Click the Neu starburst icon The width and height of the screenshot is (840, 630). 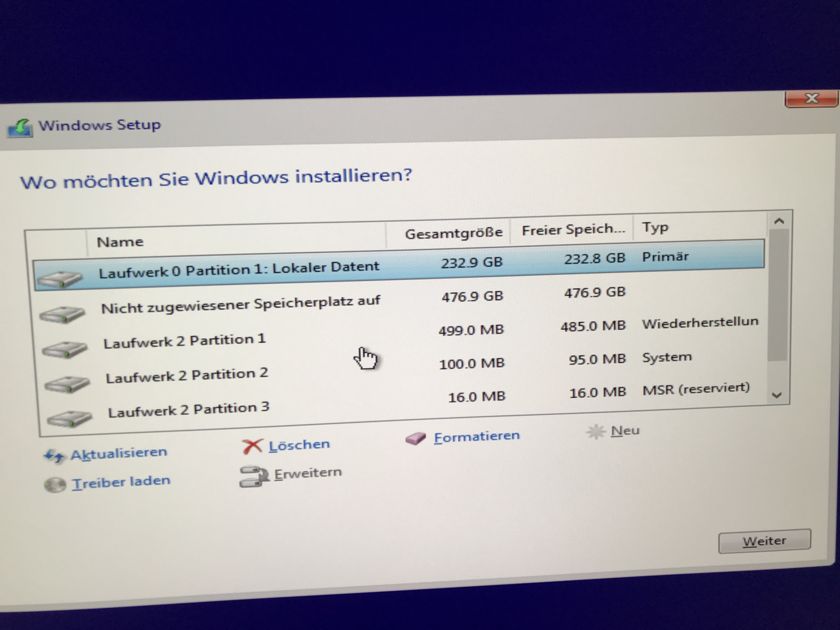[596, 432]
